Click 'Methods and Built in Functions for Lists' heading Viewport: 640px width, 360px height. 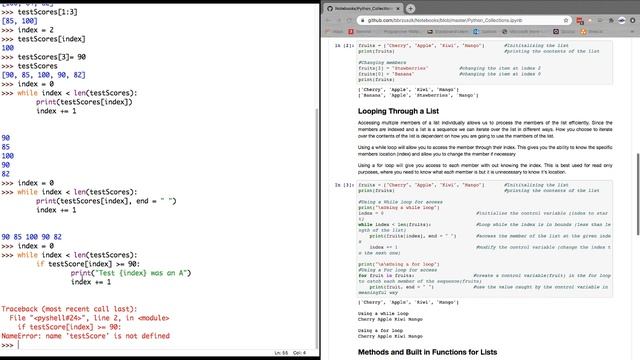pyautogui.click(x=427, y=352)
